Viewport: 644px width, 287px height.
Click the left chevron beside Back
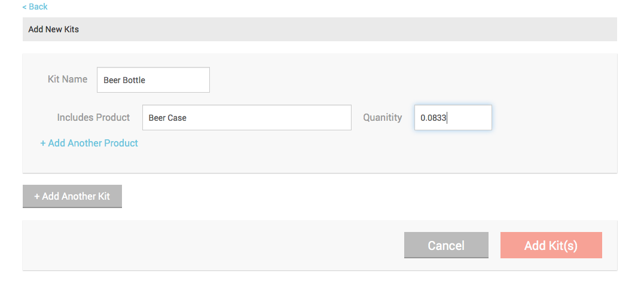25,7
